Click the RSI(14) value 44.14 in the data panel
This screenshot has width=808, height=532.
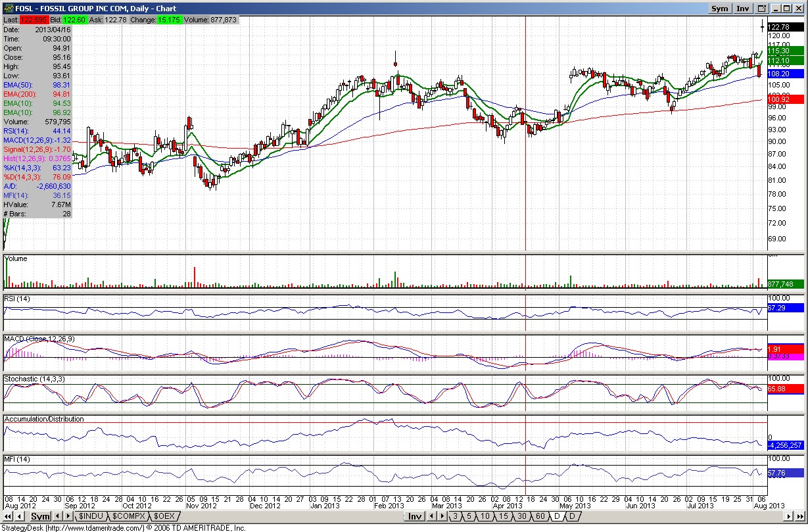pyautogui.click(x=61, y=131)
